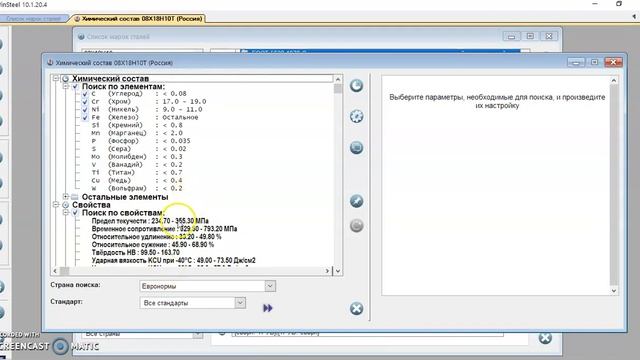The height and width of the screenshot is (360, 640).
Task: Switch to the Список марок сталей tab
Action: [33, 19]
